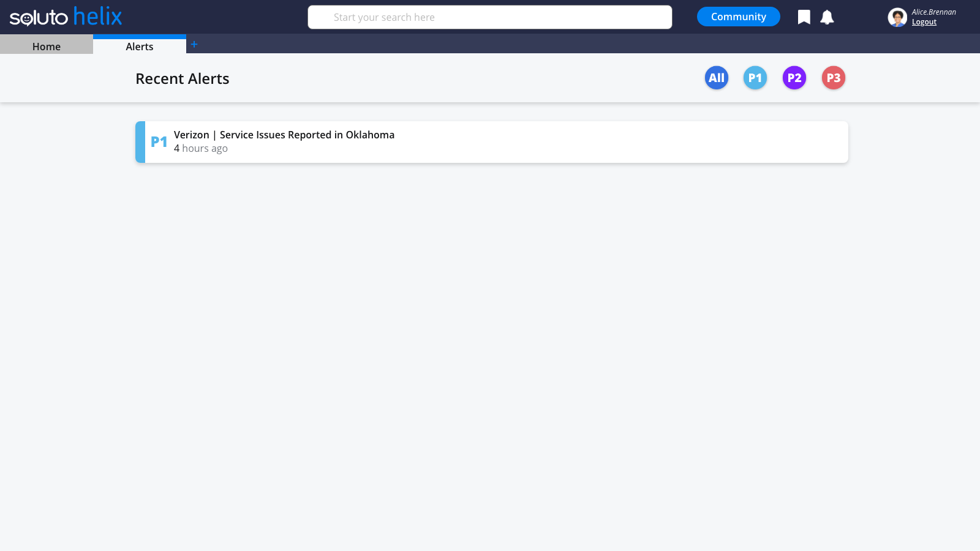The width and height of the screenshot is (980, 551).
Task: Click the Alice.Brennan username text
Action: click(933, 12)
